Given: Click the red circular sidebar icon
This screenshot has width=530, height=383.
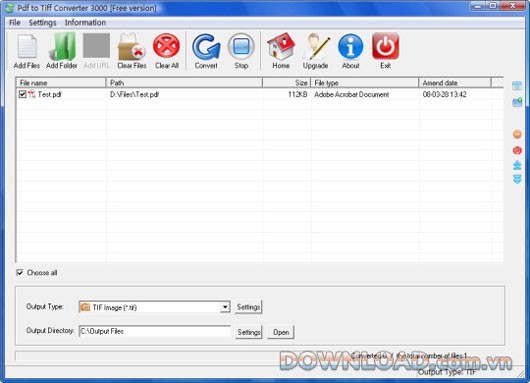Looking at the screenshot, I should (517, 150).
